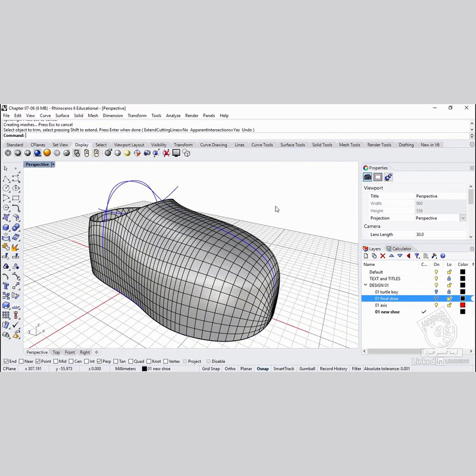
Task: Click the New Layer icon in Layers panel
Action: 366,256
